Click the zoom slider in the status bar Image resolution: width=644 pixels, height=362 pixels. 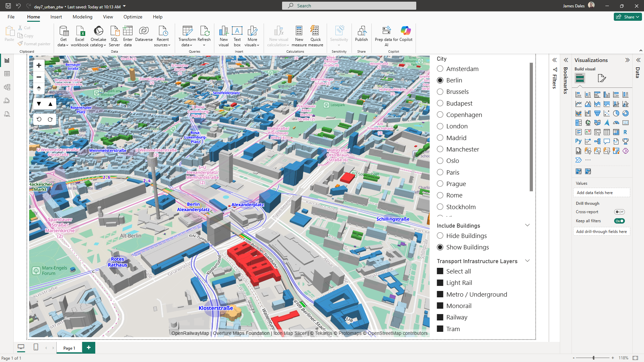click(x=593, y=358)
